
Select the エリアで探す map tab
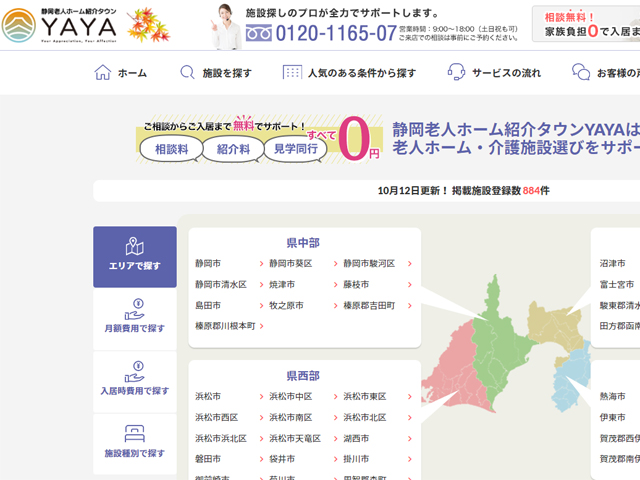[x=135, y=256]
